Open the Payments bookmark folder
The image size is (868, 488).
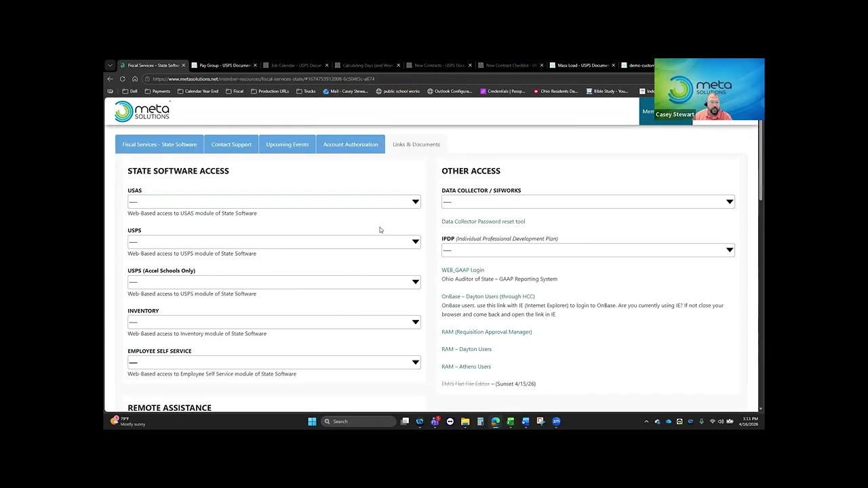point(157,91)
